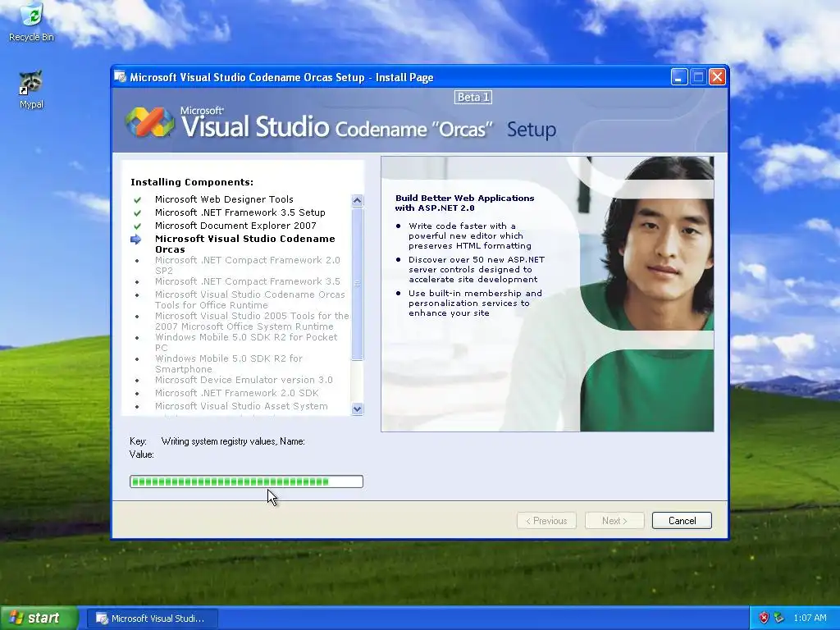Screen dimensions: 840x630
Task: Click the window title bar text
Action: tap(281, 78)
